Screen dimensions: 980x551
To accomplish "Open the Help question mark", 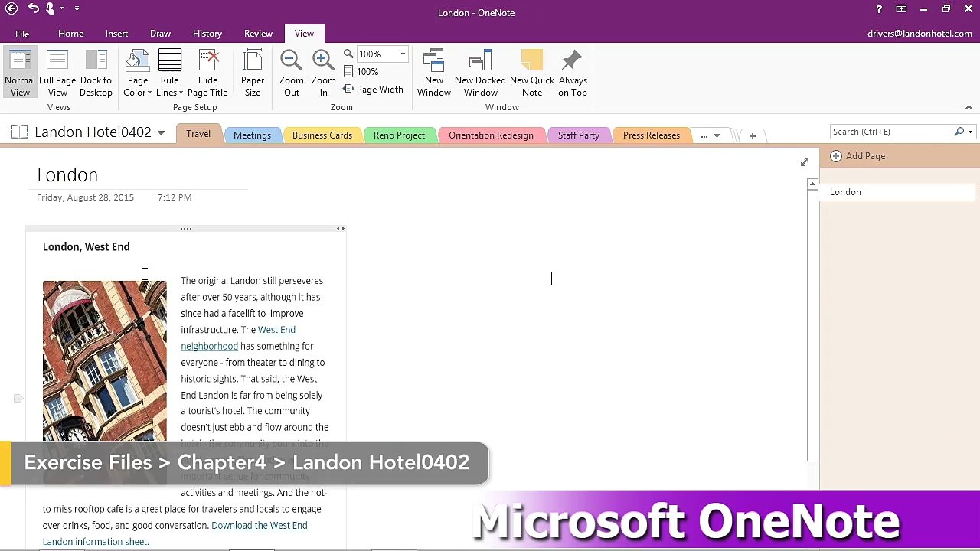I will tap(879, 9).
